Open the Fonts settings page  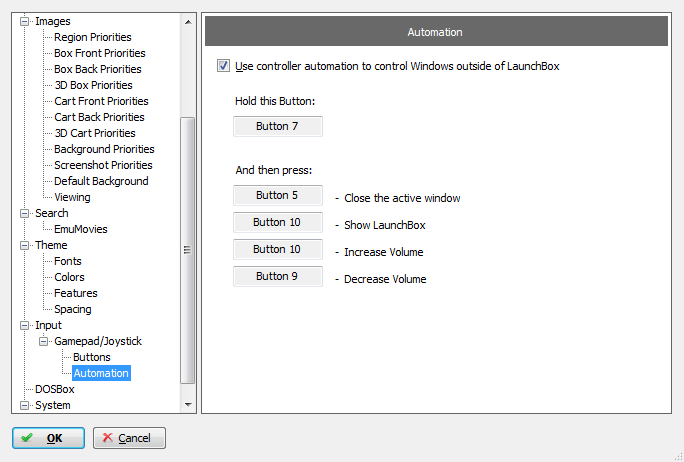coord(68,261)
